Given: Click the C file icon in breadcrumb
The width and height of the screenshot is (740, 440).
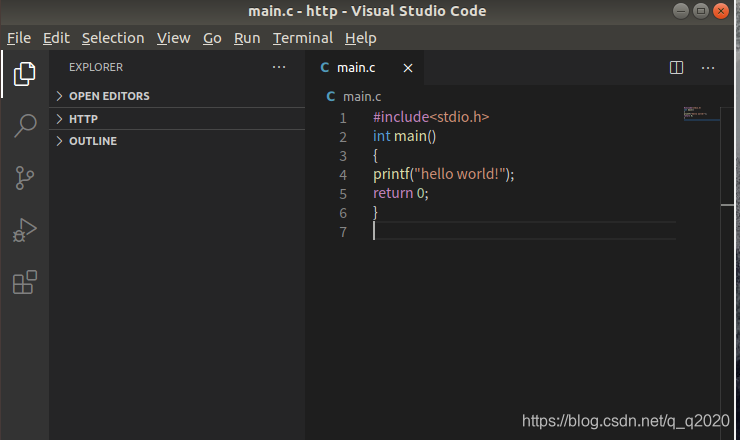Looking at the screenshot, I should tap(331, 96).
